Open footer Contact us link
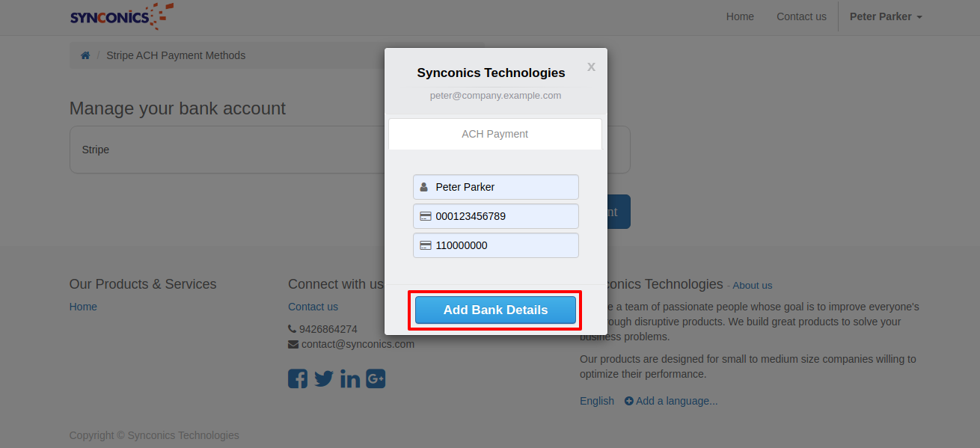Image resolution: width=980 pixels, height=448 pixels. click(313, 307)
